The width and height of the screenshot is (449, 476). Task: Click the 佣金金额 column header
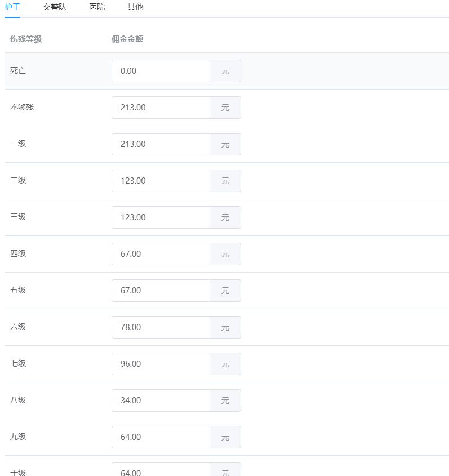click(x=127, y=39)
